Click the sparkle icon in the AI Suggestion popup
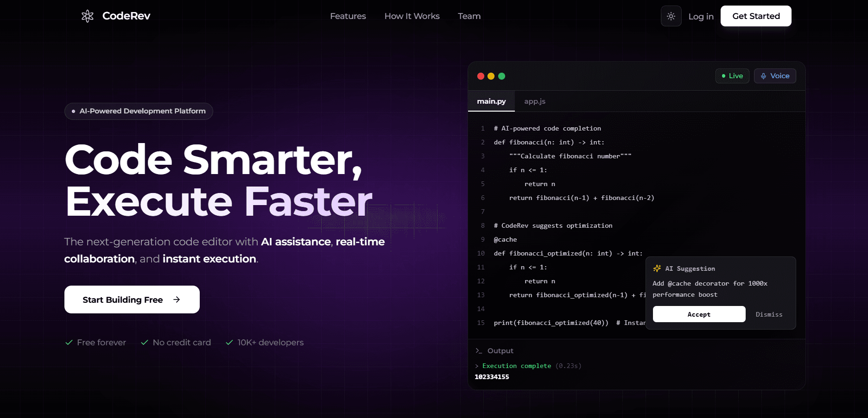 657,268
